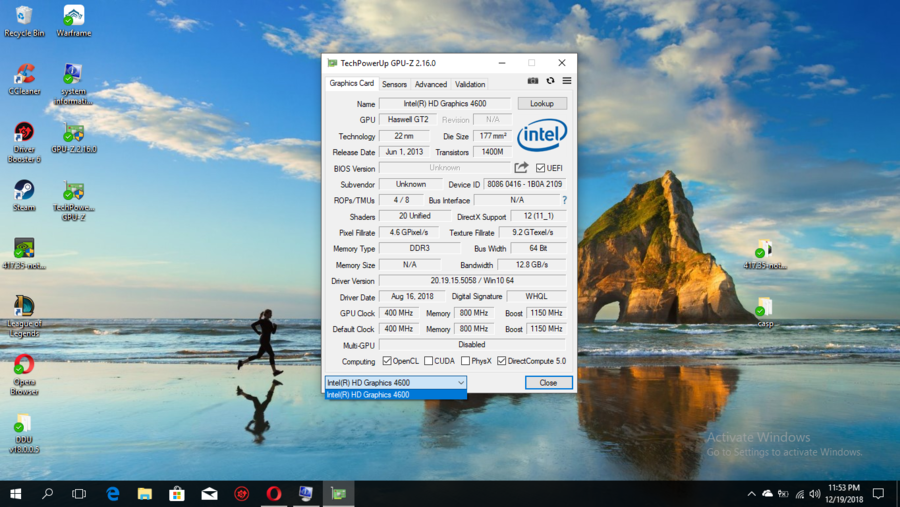The image size is (900, 507).
Task: Click the Haswell GT2 GPU field
Action: click(408, 119)
